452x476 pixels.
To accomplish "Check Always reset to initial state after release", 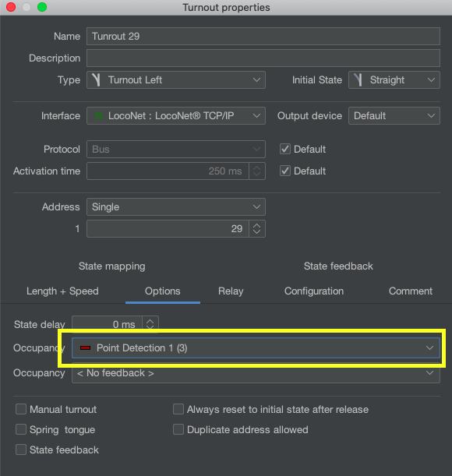I will (178, 409).
